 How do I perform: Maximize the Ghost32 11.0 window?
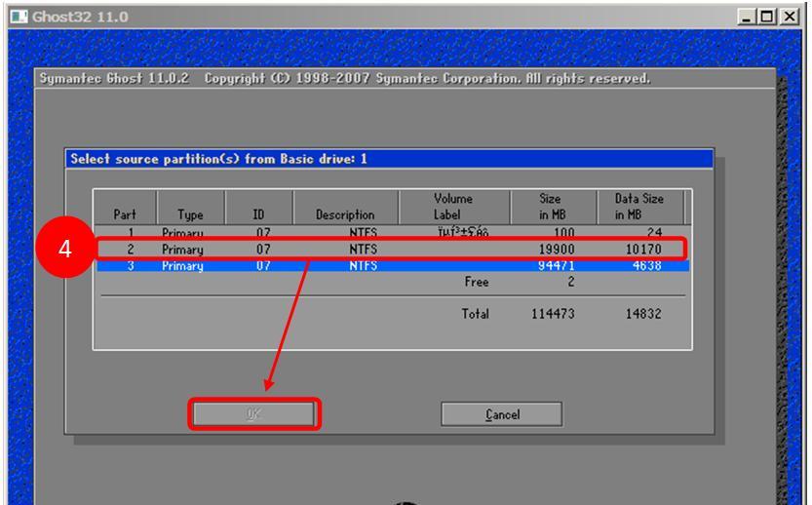click(767, 18)
